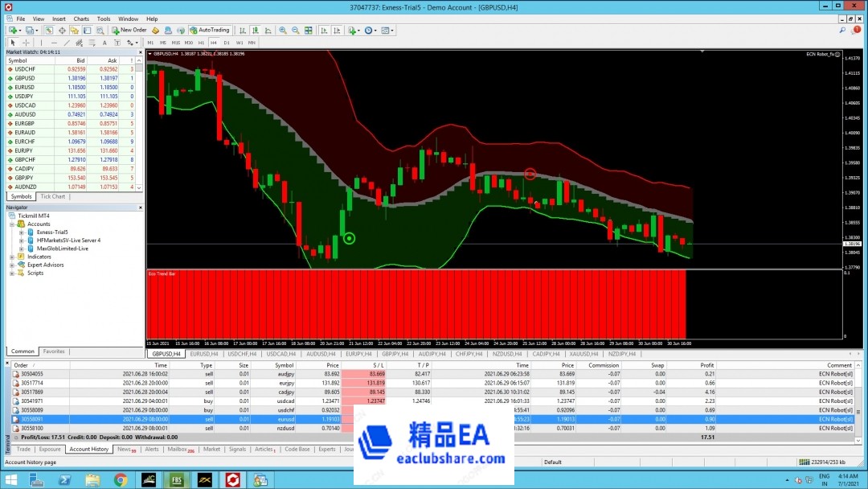Open the Charts menu
Screen dimensions: 868x489
(81, 18)
